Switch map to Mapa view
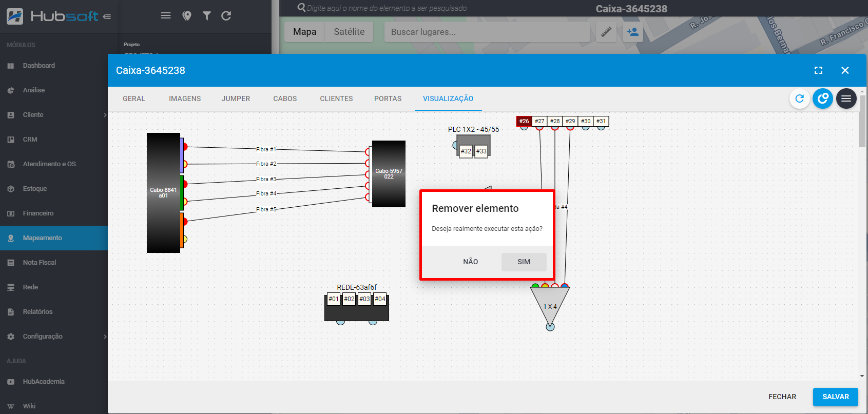 (x=304, y=32)
